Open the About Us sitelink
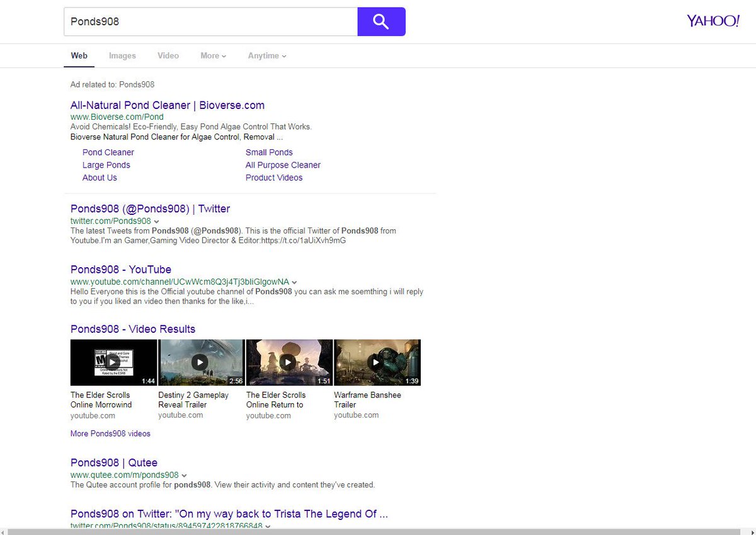This screenshot has width=756, height=535. pos(100,178)
